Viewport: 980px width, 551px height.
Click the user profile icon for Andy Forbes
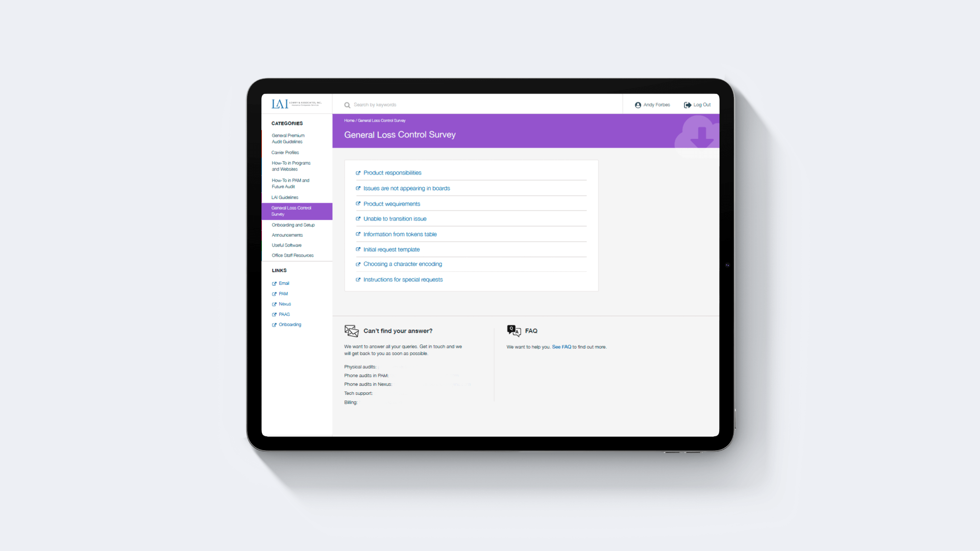[636, 104]
